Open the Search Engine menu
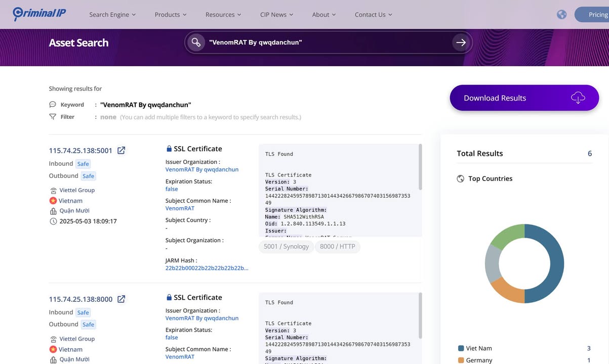 point(112,14)
